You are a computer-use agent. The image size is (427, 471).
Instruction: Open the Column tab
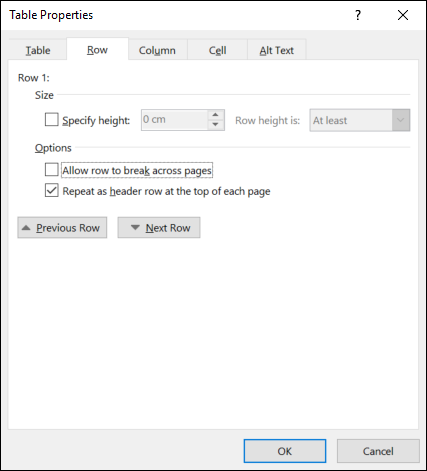[157, 50]
